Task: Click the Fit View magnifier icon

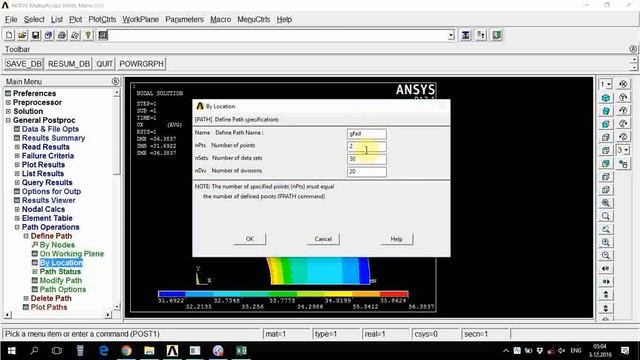Action: [x=606, y=203]
